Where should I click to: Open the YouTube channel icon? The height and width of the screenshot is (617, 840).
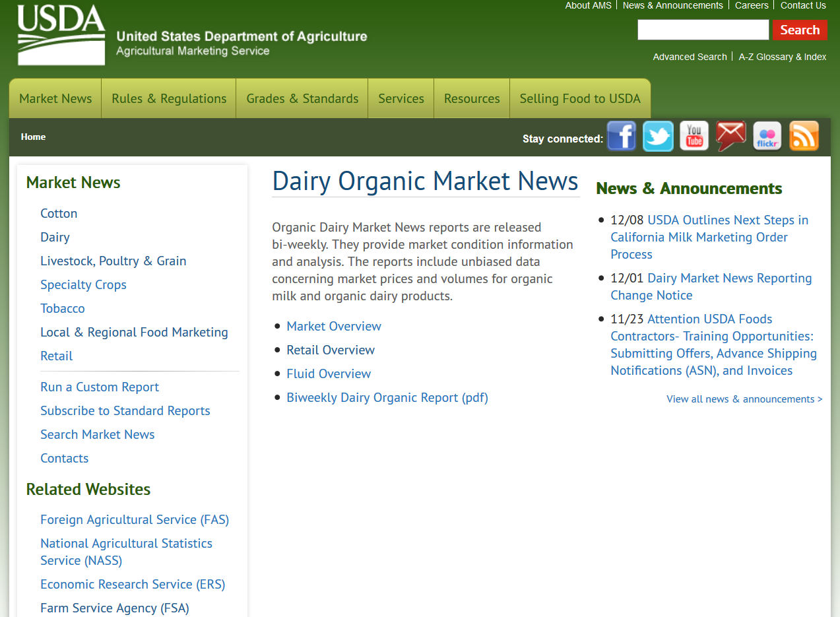click(694, 136)
